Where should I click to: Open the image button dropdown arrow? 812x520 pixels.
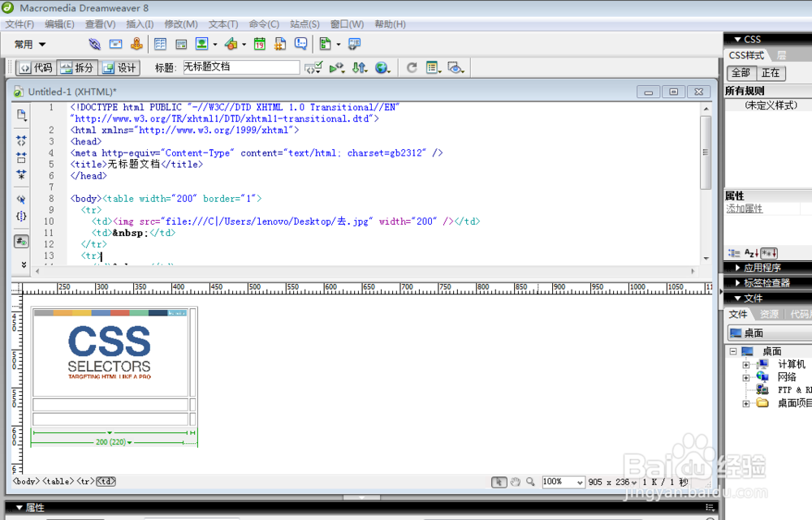[215, 45]
